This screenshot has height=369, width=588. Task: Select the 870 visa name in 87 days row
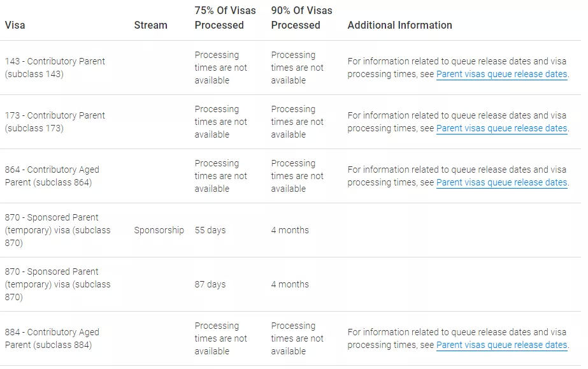(58, 285)
